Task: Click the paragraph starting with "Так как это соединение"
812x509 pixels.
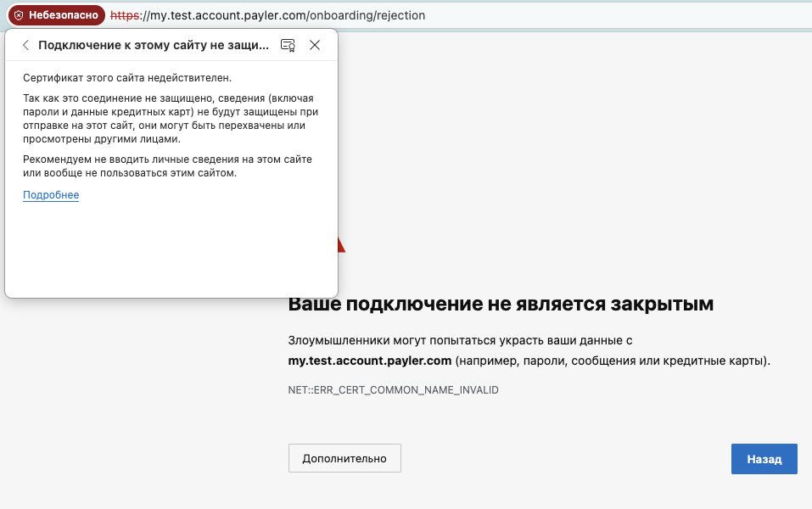Action: (170, 119)
